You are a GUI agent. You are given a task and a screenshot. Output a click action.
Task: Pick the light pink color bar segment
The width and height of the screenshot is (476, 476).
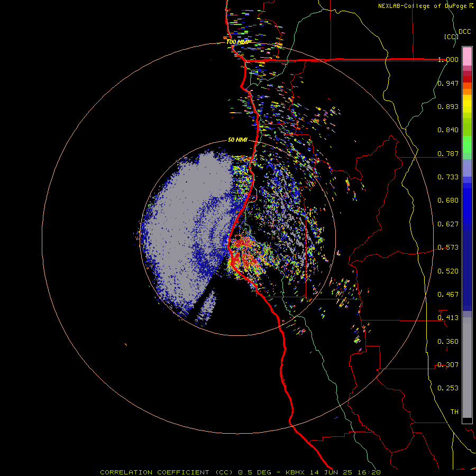tap(467, 56)
